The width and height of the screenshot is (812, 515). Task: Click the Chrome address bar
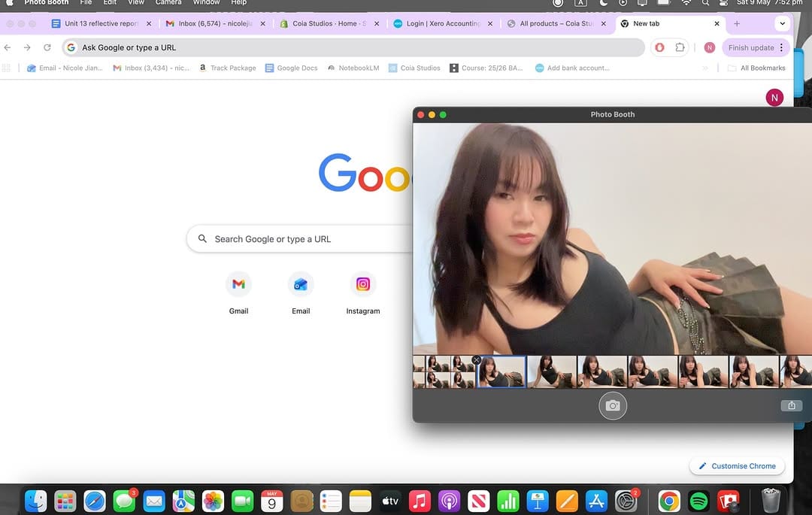353,47
